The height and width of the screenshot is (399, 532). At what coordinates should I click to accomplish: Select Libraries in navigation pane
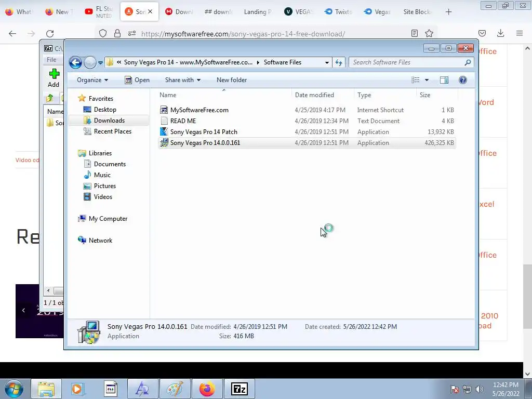click(100, 153)
